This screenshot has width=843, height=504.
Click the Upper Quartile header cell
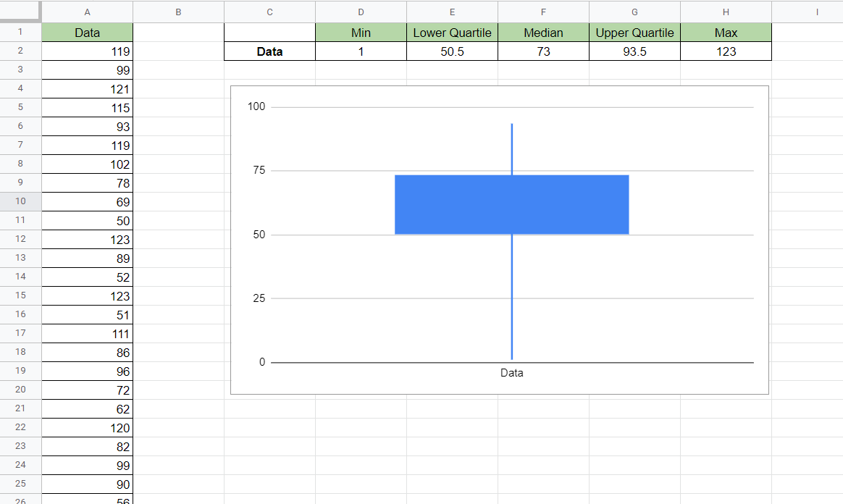tap(634, 33)
